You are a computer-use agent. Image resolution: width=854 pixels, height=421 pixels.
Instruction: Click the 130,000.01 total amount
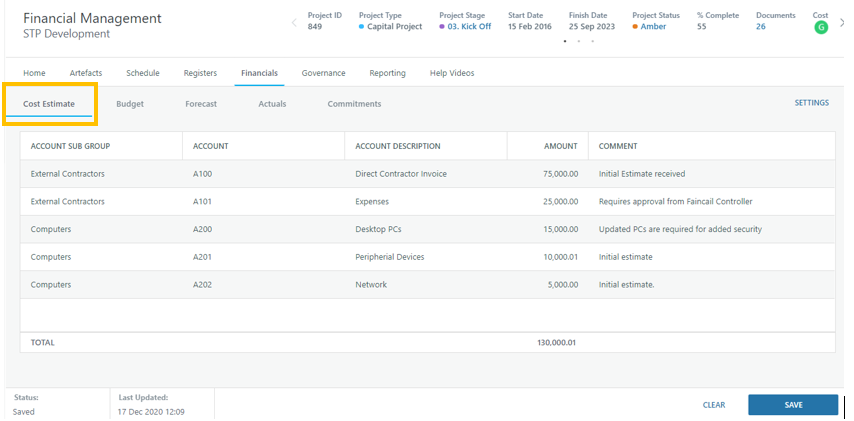click(x=557, y=343)
